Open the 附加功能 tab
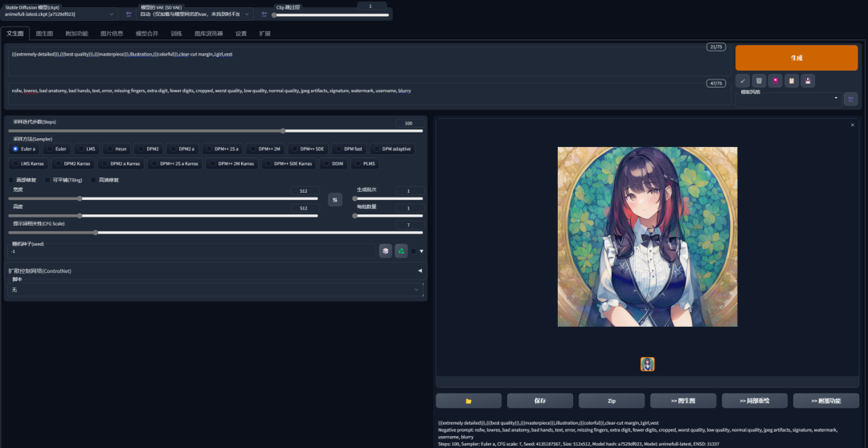 [76, 33]
